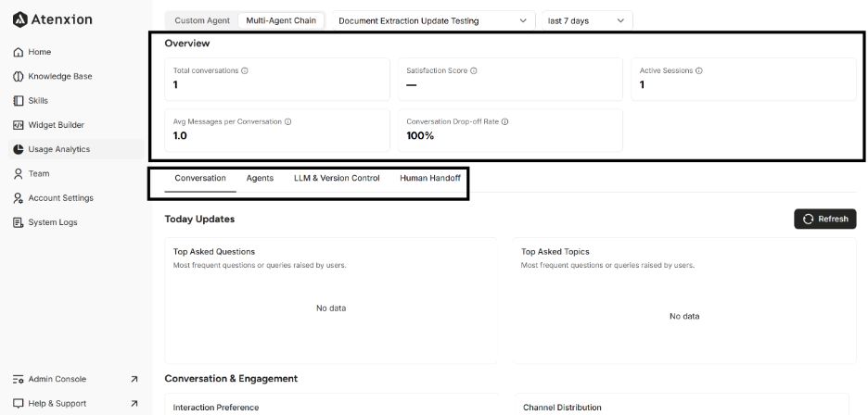The image size is (868, 415).
Task: Click the Total conversations card
Action: (x=276, y=79)
